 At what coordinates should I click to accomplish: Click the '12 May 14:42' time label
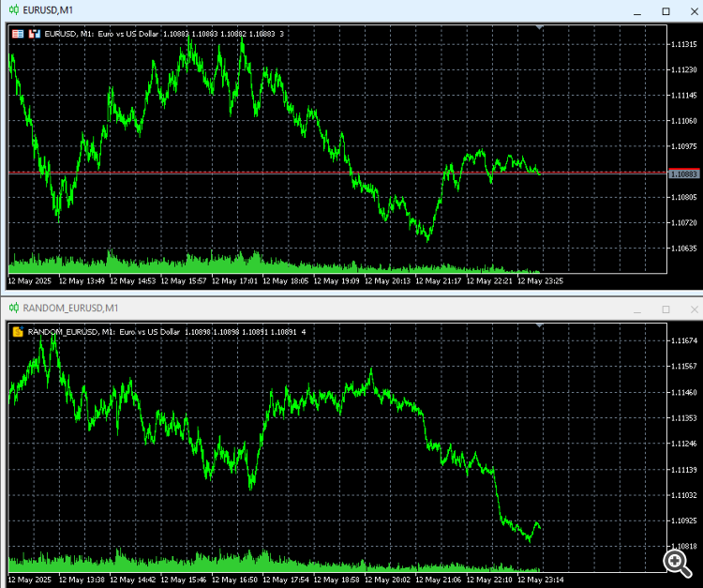click(133, 580)
